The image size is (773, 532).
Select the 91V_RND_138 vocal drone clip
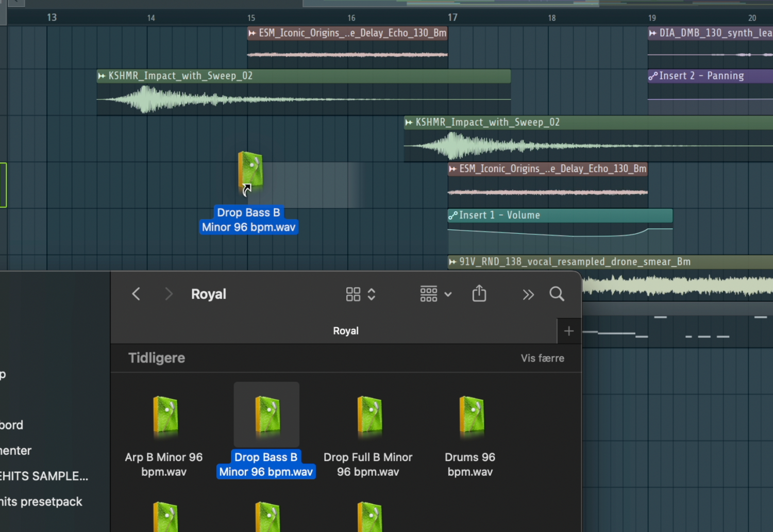click(x=608, y=262)
